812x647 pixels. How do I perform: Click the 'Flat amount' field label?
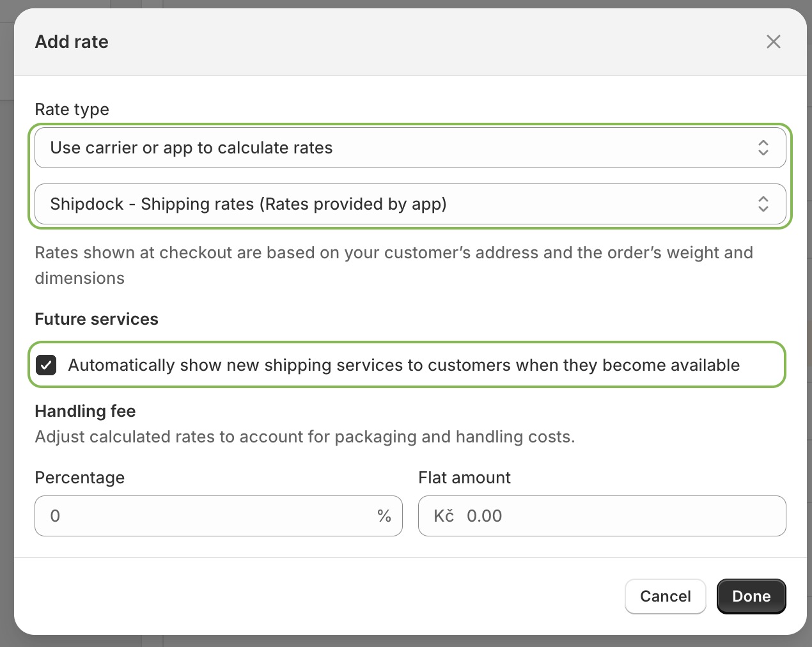pyautogui.click(x=464, y=478)
